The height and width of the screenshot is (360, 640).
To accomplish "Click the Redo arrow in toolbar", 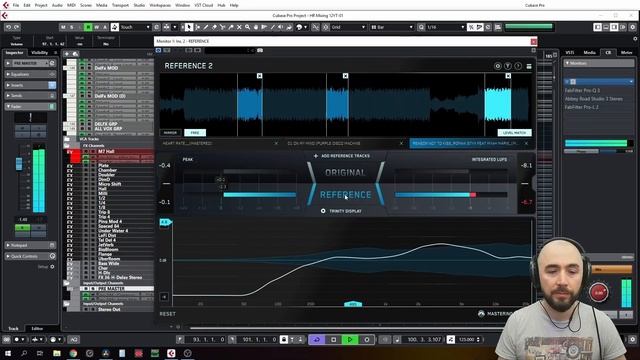I will (16, 27).
